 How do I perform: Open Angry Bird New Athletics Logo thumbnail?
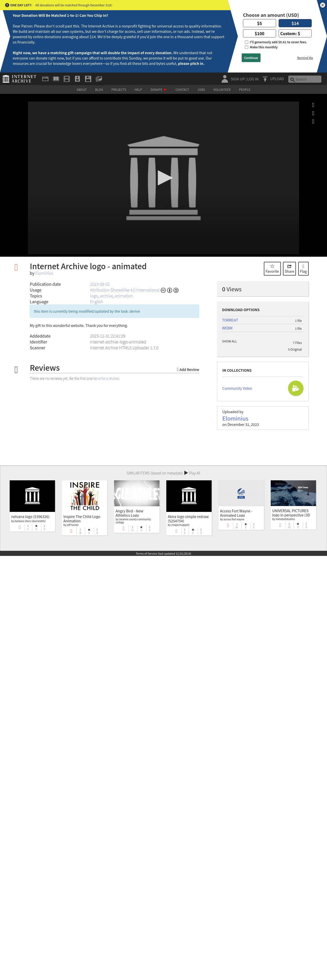[137, 493]
